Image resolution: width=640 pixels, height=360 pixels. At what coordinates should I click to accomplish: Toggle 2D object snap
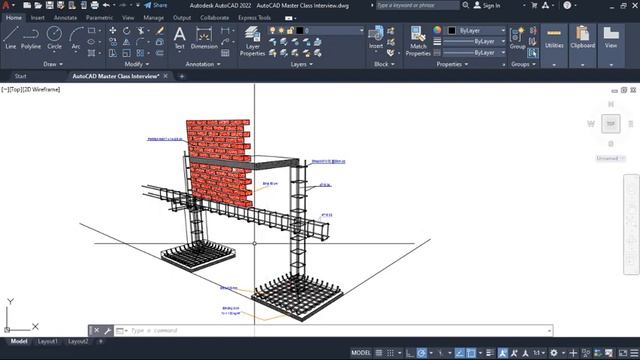coord(471,353)
